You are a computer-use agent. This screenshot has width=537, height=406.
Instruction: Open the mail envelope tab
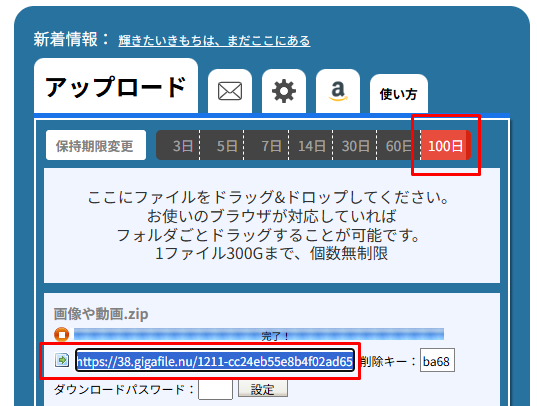(x=230, y=91)
